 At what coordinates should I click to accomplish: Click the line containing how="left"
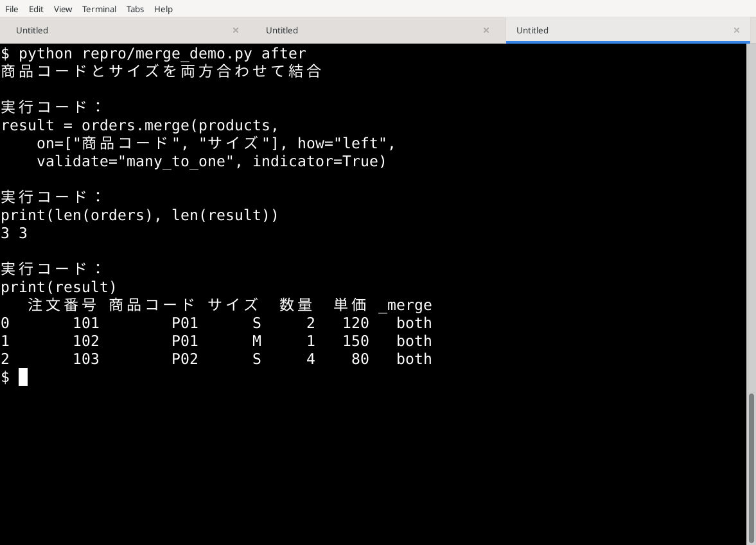pyautogui.click(x=216, y=143)
